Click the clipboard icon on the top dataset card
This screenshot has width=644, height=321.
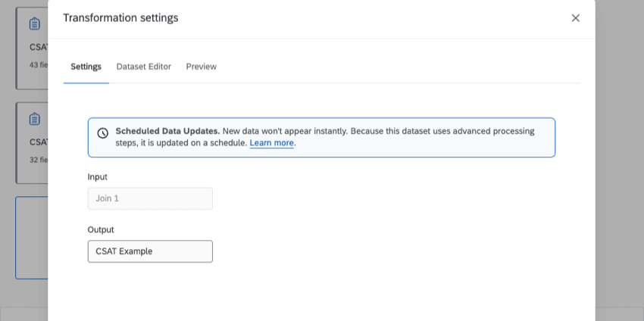[35, 24]
